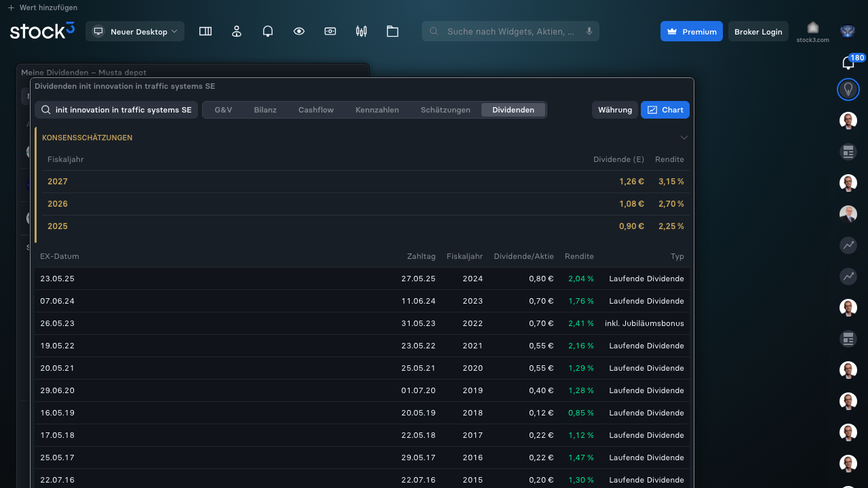Open the folder icon in top toolbar
The width and height of the screenshot is (868, 488).
tap(393, 31)
